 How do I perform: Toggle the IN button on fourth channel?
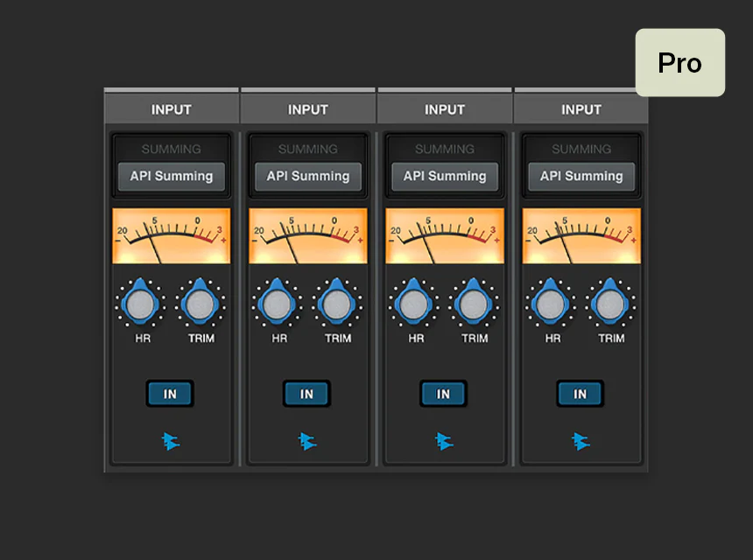pyautogui.click(x=581, y=394)
